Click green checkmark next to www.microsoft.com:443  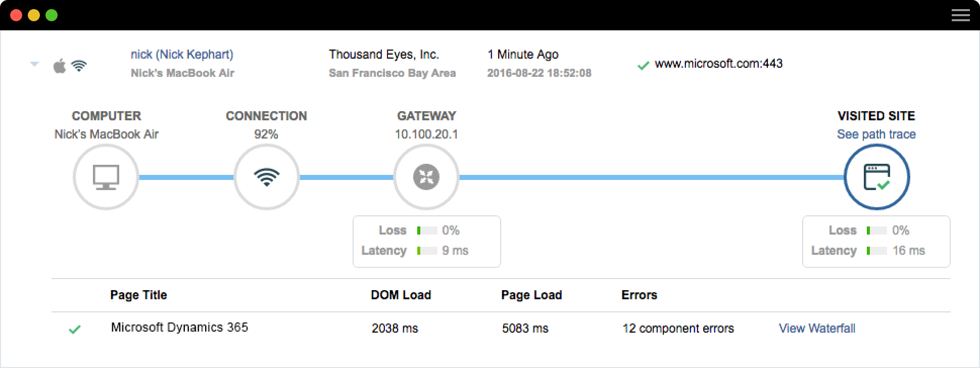point(643,65)
